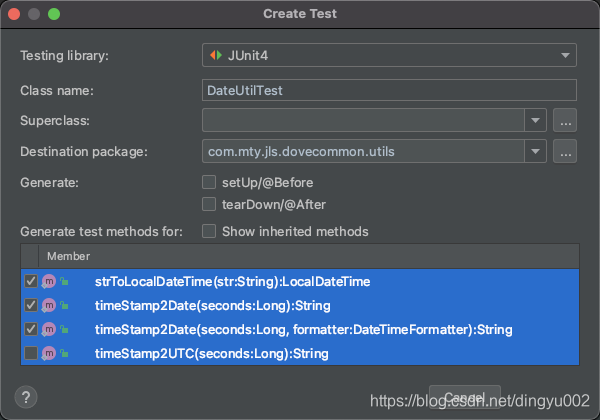Uncheck the strToLocalDateTime method checkbox
Screen dimensions: 600x420
pyautogui.click(x=31, y=281)
